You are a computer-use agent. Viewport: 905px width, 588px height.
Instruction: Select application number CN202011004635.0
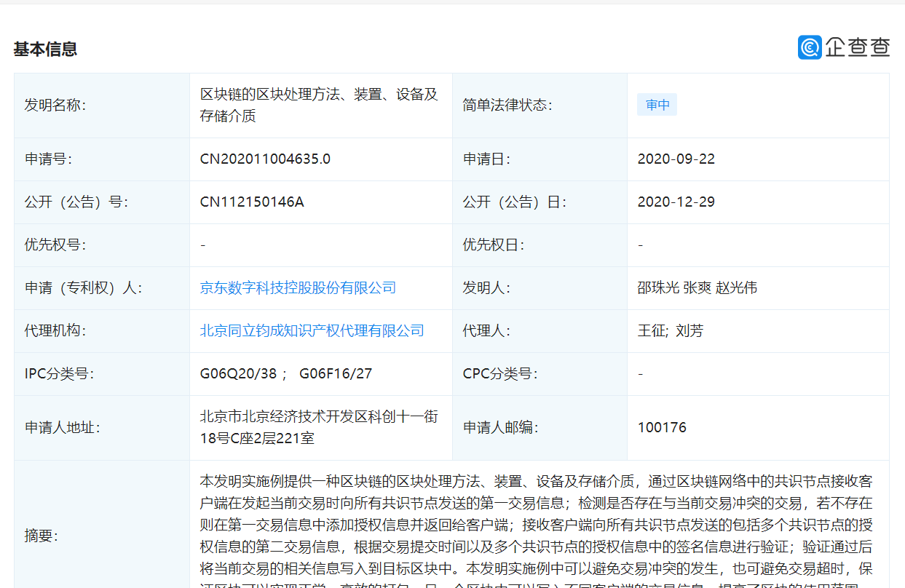[x=265, y=159]
